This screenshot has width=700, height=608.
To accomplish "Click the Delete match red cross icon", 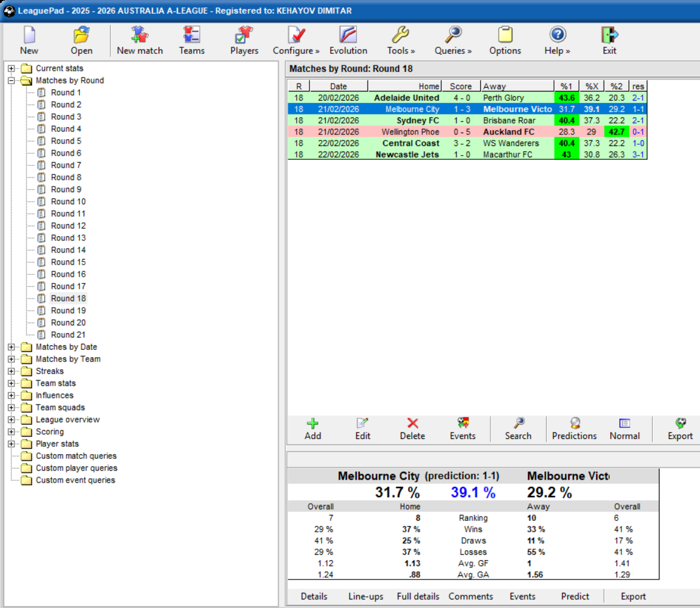I will click(412, 427).
